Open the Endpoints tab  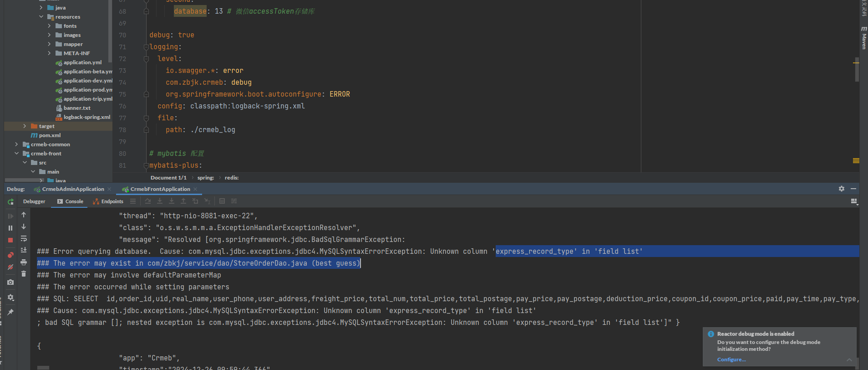pyautogui.click(x=108, y=201)
